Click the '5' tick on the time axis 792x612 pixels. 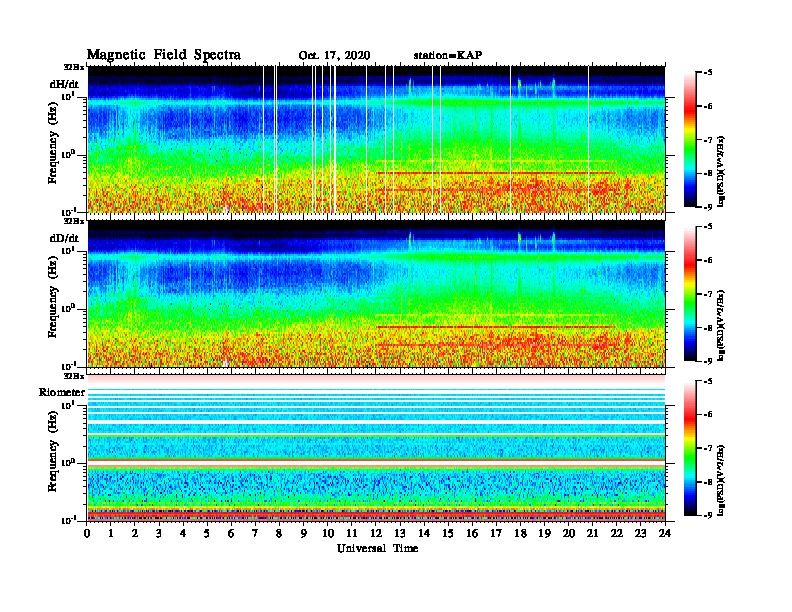[x=207, y=533]
